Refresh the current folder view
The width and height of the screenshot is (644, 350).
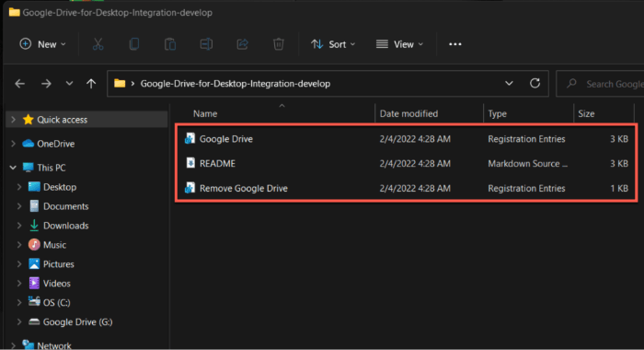(535, 84)
